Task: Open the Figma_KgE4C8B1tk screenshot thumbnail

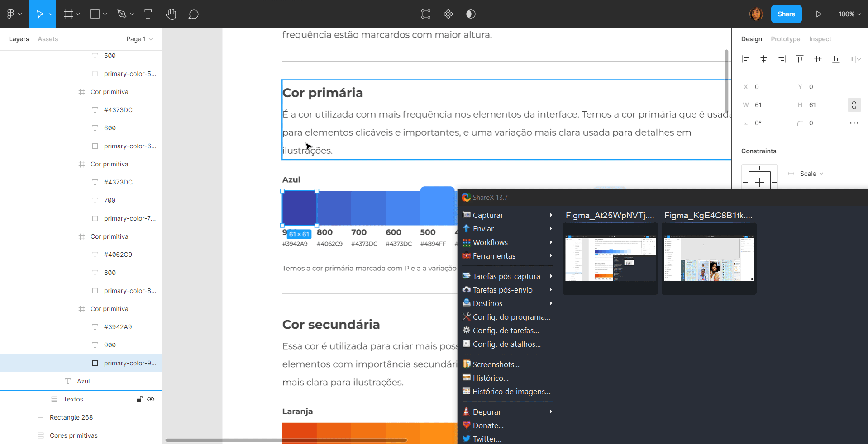Action: pyautogui.click(x=709, y=258)
